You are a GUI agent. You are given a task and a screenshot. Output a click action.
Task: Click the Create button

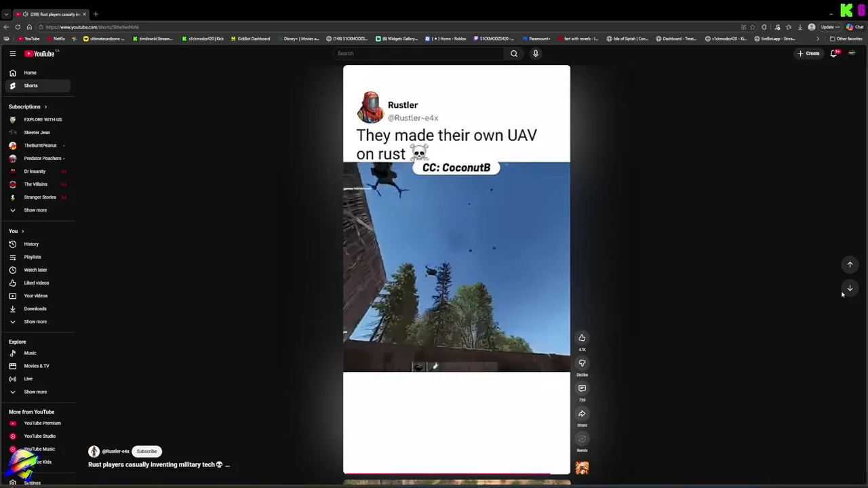coord(808,54)
